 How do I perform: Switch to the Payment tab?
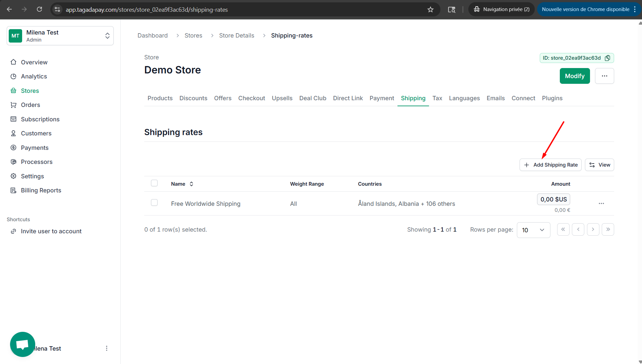point(382,98)
